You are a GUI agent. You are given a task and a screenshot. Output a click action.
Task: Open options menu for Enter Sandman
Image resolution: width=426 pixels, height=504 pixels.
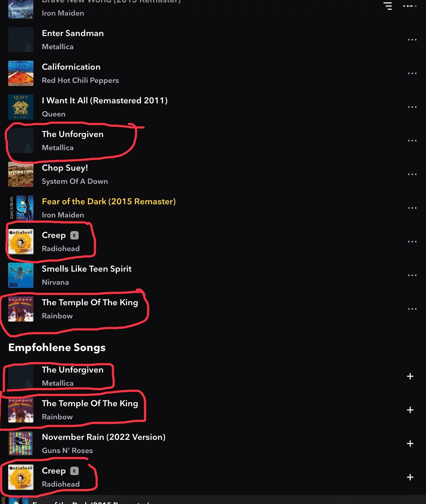[412, 40]
